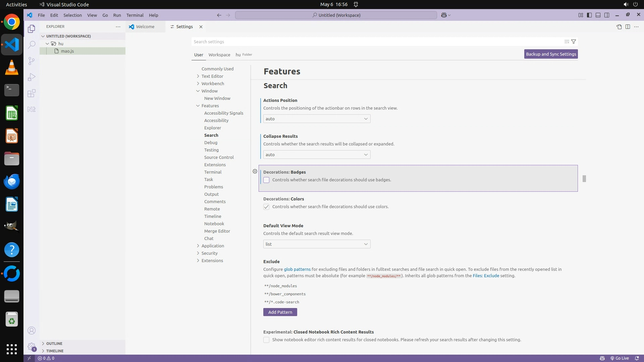Expand the Text Editor settings category
Image resolution: width=644 pixels, height=362 pixels.
click(x=212, y=76)
